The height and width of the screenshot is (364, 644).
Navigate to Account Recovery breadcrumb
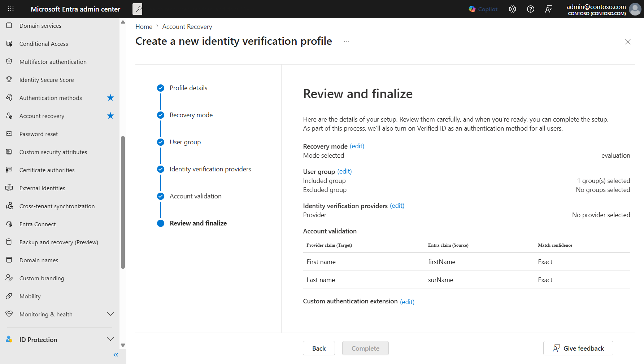pos(187,27)
